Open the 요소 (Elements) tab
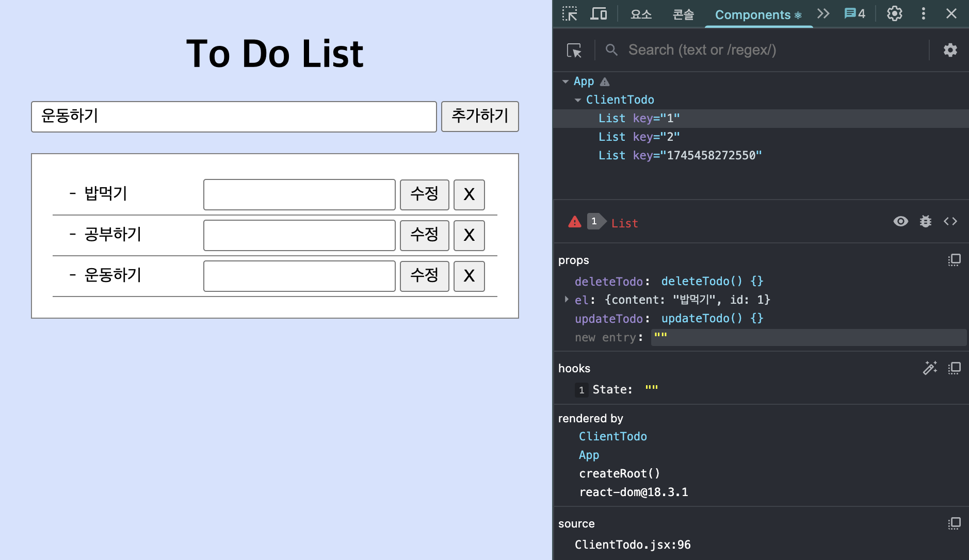Viewport: 969px width, 560px height. click(x=641, y=14)
